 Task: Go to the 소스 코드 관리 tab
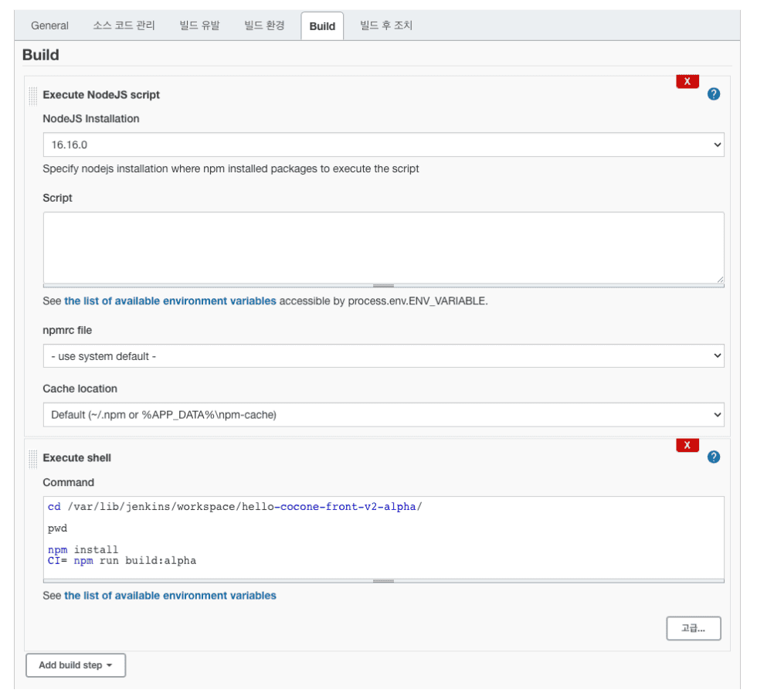tap(124, 25)
